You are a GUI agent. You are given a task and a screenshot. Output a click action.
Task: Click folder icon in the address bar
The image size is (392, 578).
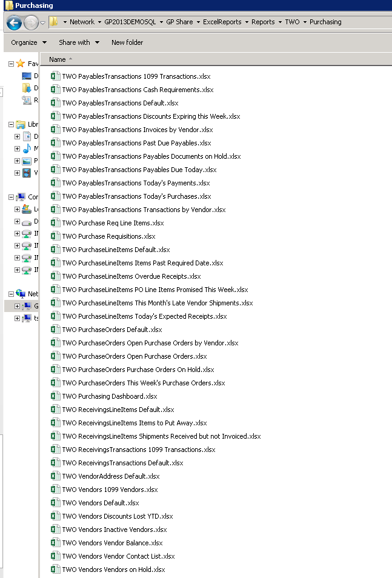[x=54, y=22]
